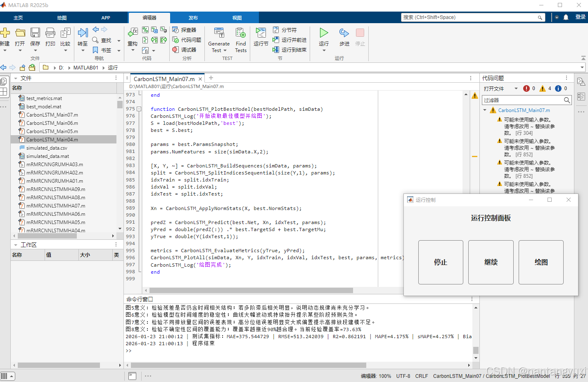588x382 pixels.
Task: Click Run Section (运行节) icon
Action: point(261,33)
